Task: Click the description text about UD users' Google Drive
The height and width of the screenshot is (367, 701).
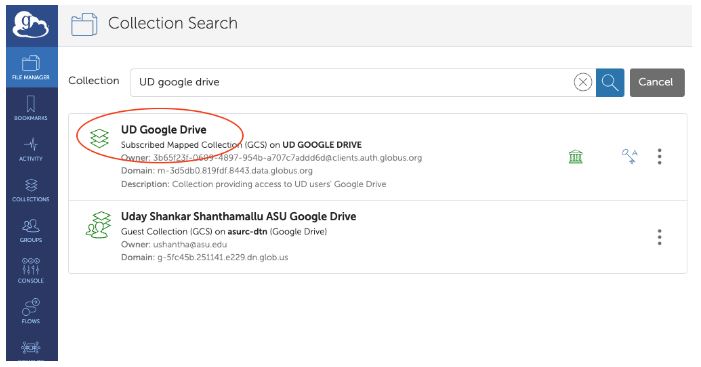Action: 279,184
